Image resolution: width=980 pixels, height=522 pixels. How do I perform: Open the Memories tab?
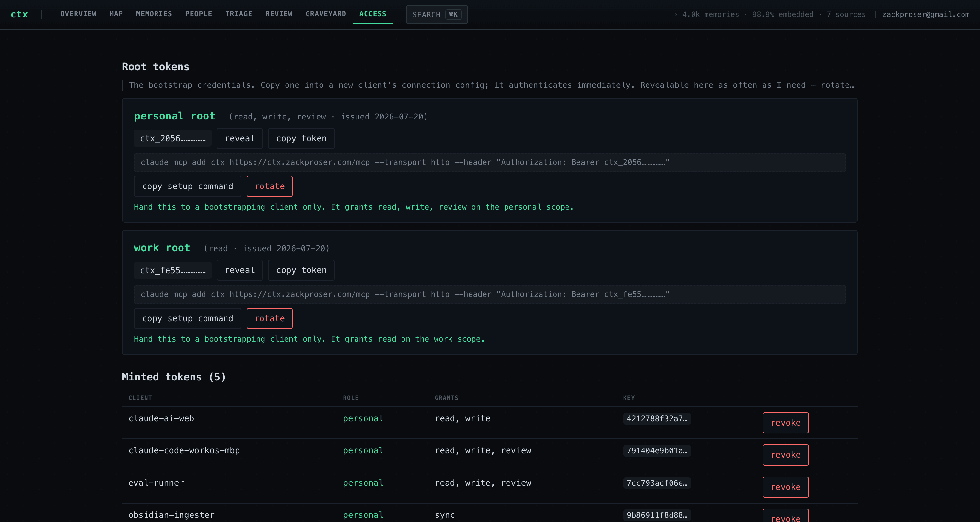tap(154, 14)
